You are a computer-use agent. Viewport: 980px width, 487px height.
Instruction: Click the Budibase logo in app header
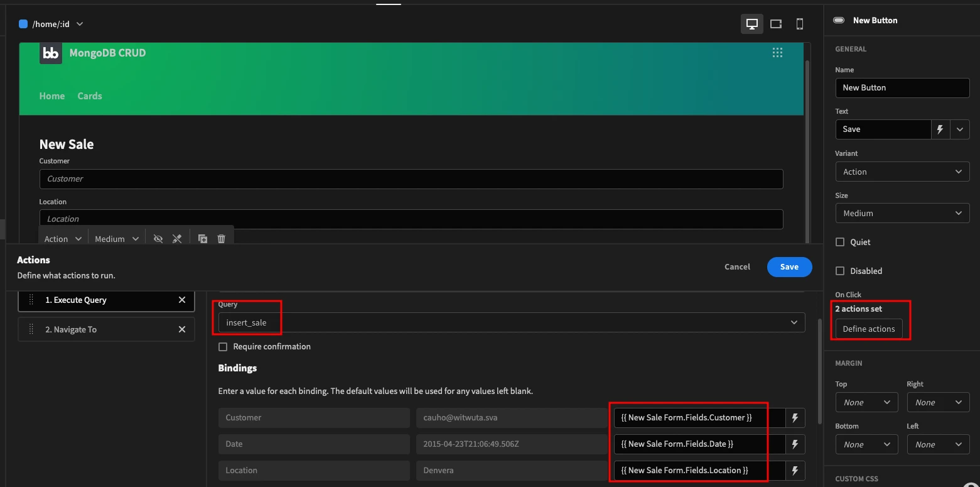[x=51, y=53]
